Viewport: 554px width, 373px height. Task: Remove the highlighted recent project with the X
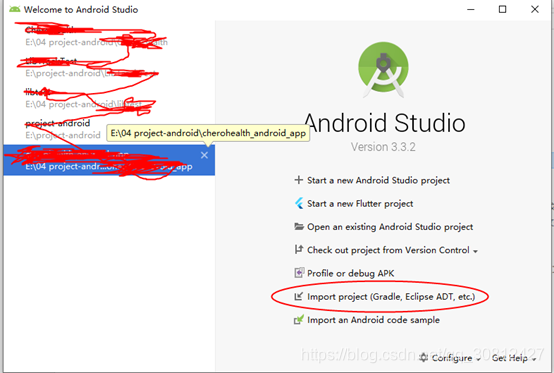pos(204,155)
